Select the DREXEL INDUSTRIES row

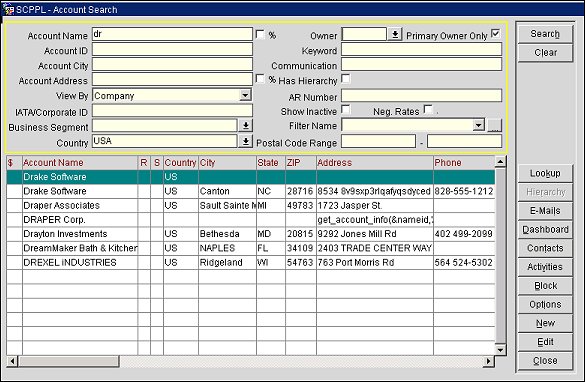coord(251,263)
